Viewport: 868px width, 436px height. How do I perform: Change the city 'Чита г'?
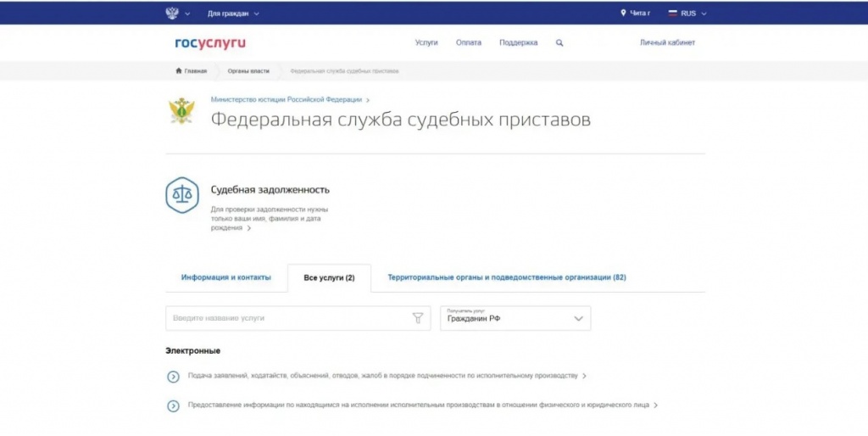coord(640,14)
